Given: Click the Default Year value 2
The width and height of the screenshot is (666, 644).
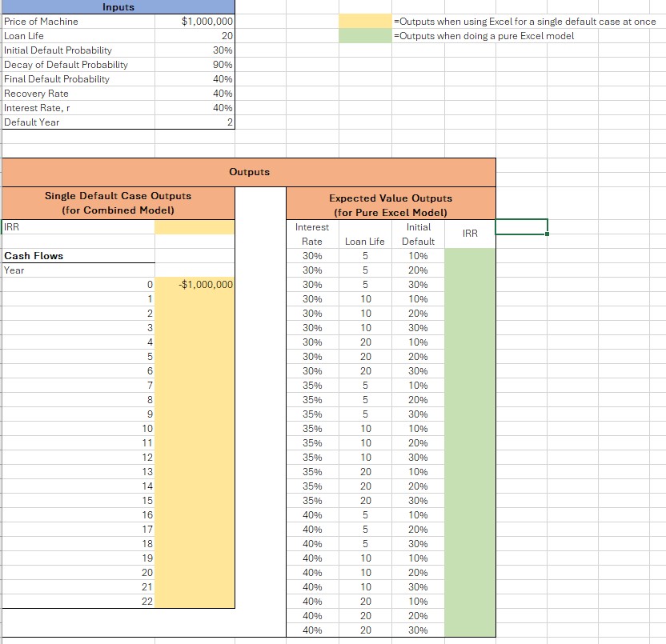Looking at the screenshot, I should coord(196,122).
